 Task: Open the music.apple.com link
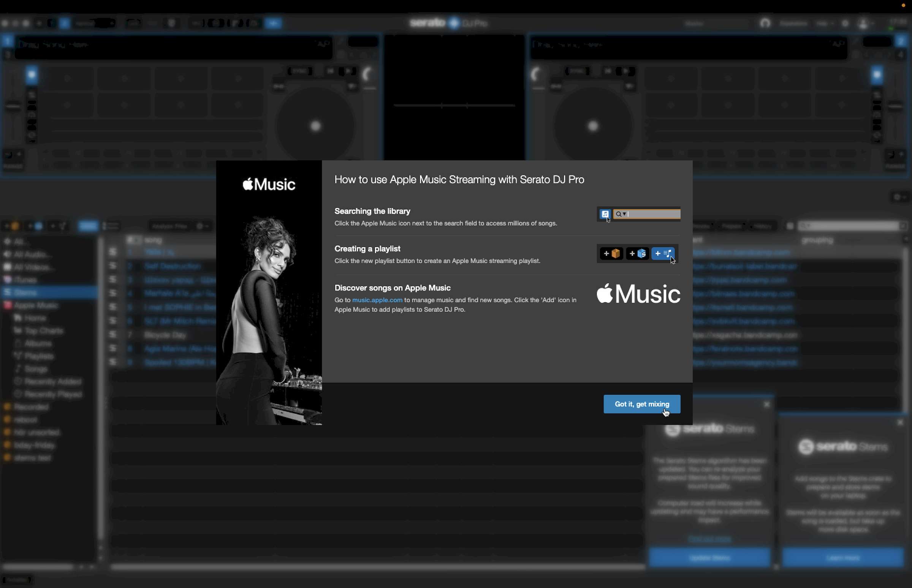[x=377, y=300]
